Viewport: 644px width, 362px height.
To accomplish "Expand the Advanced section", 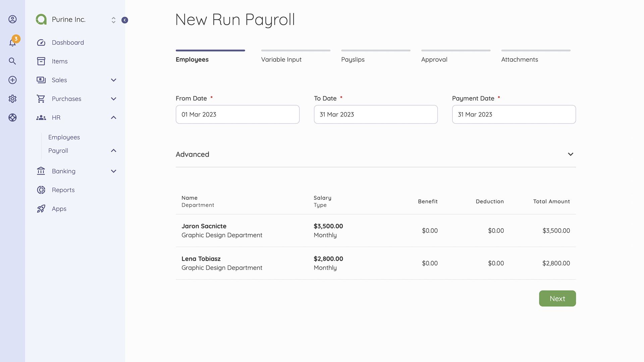I will tap(570, 154).
